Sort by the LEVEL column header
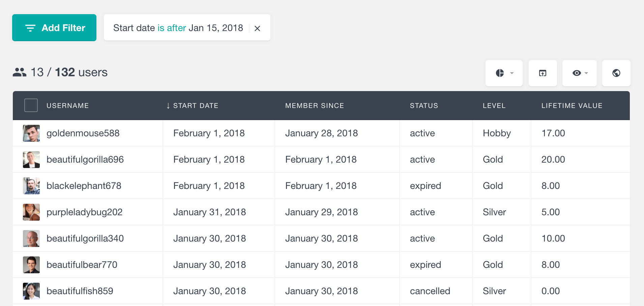This screenshot has height=306, width=644. 494,106
